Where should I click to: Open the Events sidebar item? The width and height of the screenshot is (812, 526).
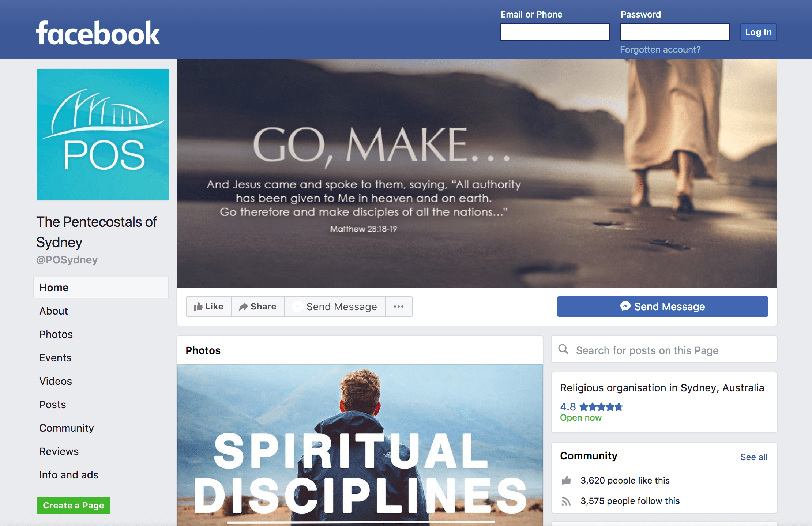(x=55, y=358)
